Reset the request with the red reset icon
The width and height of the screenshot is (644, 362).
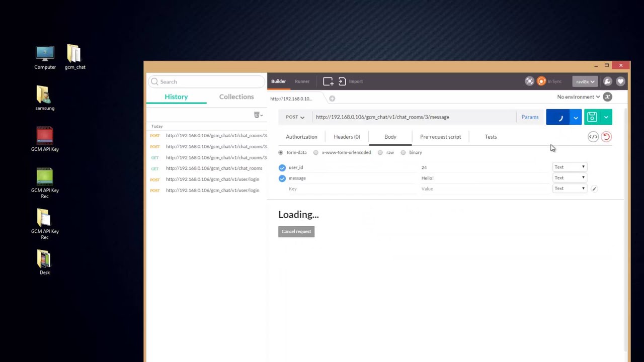click(x=606, y=137)
